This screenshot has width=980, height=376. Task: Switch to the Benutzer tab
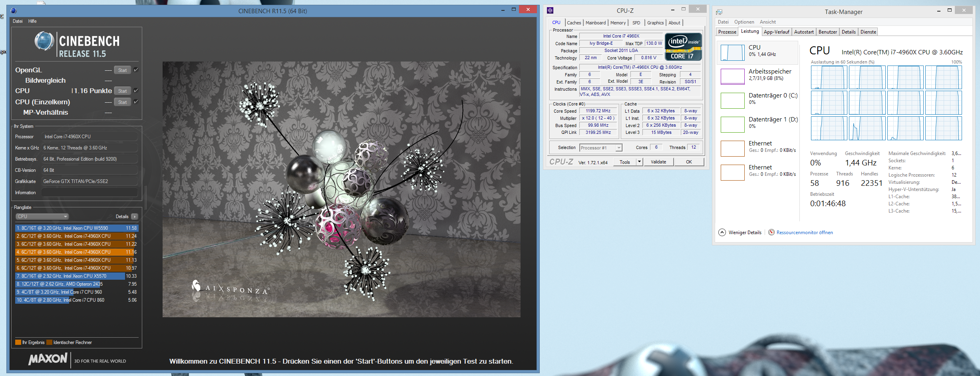[x=828, y=32]
